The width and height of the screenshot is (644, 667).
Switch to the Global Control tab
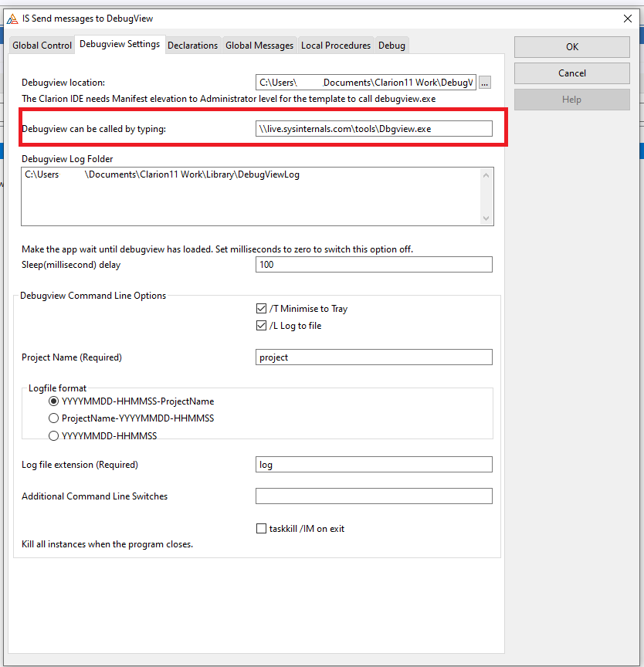[42, 46]
